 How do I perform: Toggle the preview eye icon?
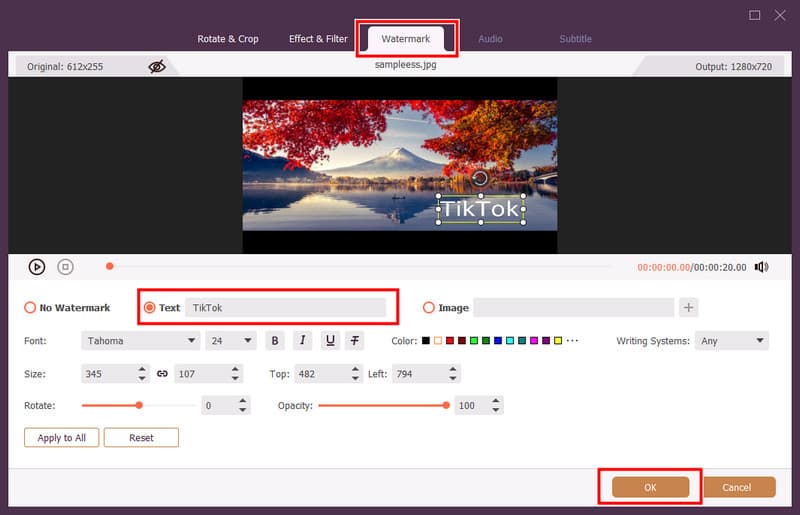(157, 66)
